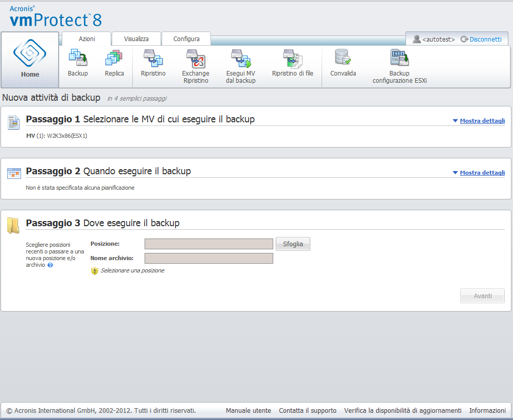Click the Disconnetti logout arrow icon
The width and height of the screenshot is (513, 420).
coord(464,39)
